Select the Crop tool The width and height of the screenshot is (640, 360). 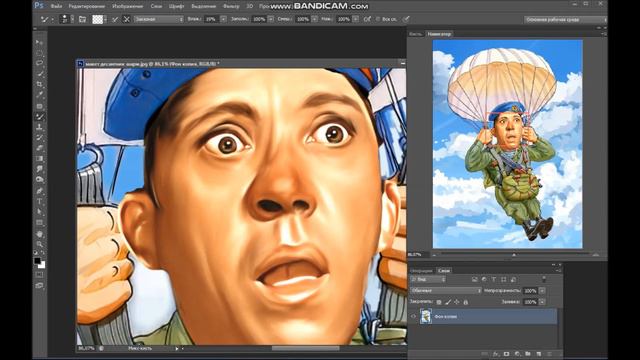[x=39, y=84]
